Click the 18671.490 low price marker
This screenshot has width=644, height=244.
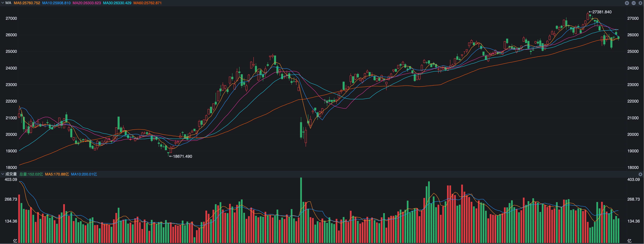coord(182,156)
